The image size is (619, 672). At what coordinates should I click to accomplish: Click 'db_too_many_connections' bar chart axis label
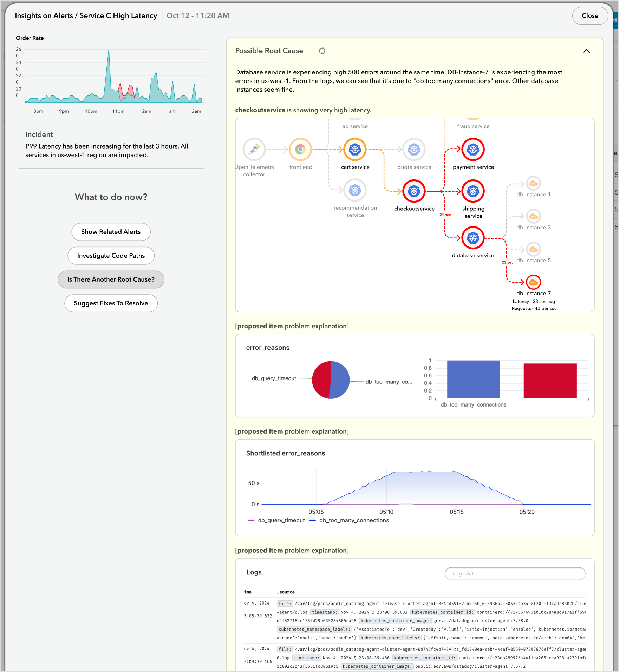click(474, 405)
